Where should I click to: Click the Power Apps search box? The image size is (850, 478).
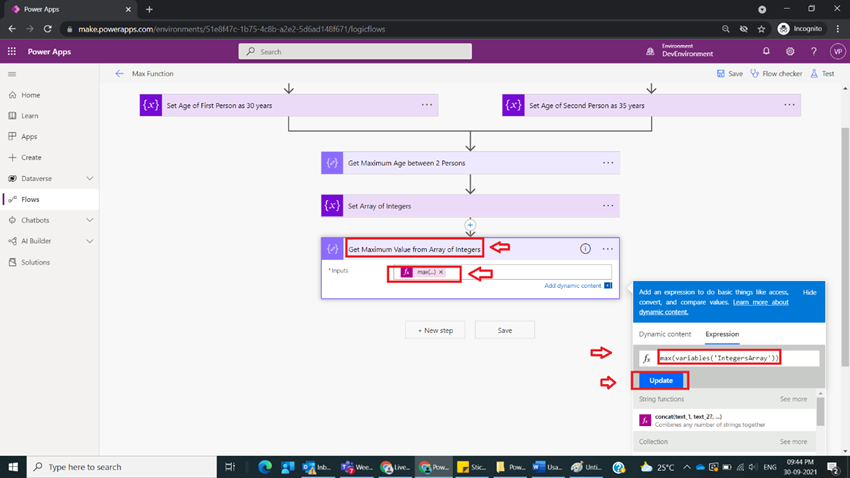pos(355,51)
